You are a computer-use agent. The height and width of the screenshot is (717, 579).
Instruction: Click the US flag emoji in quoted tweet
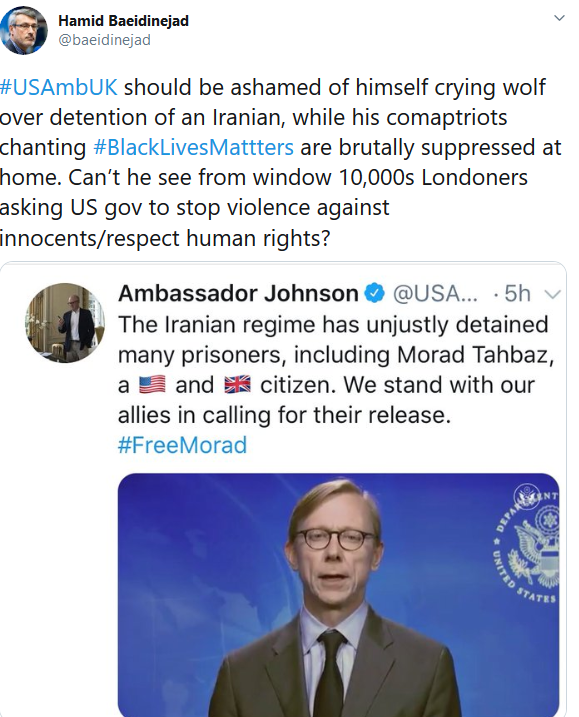[152, 385]
